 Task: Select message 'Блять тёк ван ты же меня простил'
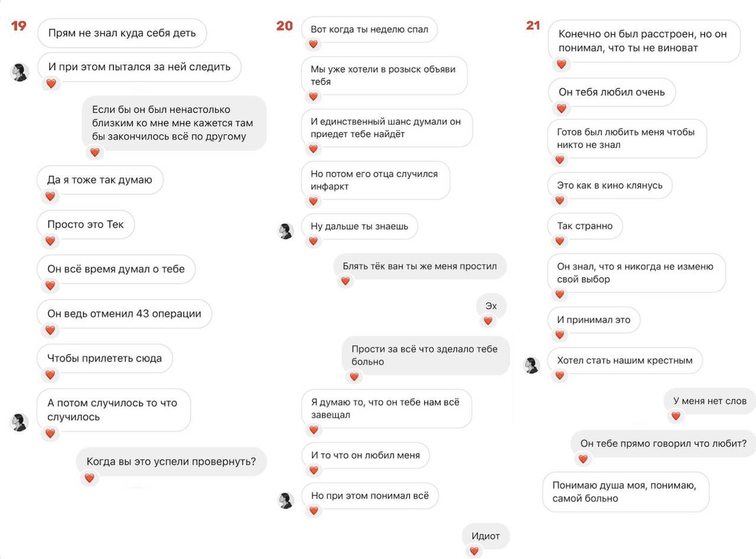[x=420, y=266]
